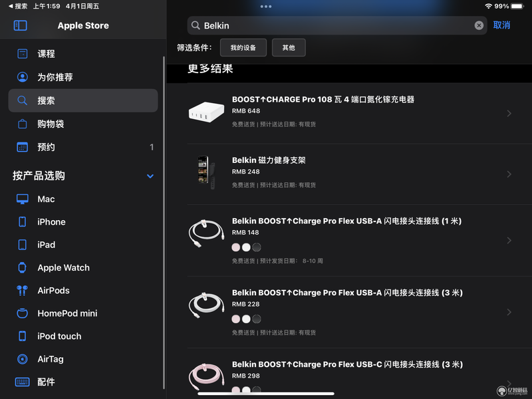
Task: Open chevron for USB-A cable (3 米)
Action: click(x=509, y=312)
